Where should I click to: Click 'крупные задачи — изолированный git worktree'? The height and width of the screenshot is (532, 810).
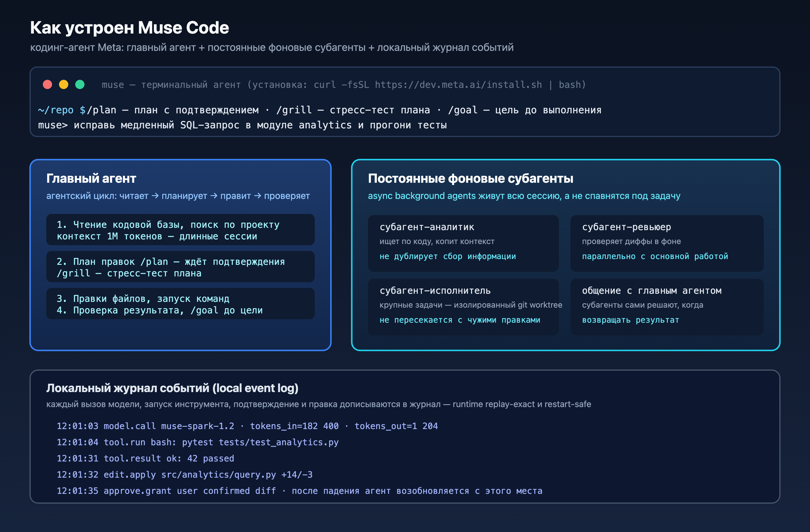[471, 305]
